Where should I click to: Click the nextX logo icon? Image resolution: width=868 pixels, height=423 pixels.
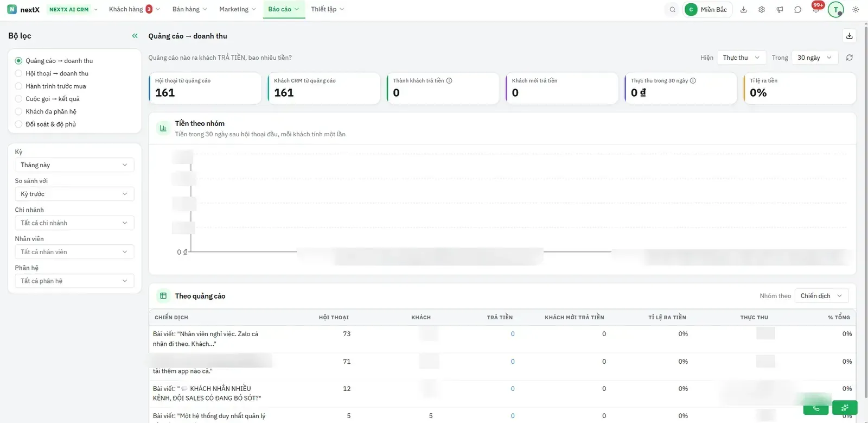pos(12,9)
